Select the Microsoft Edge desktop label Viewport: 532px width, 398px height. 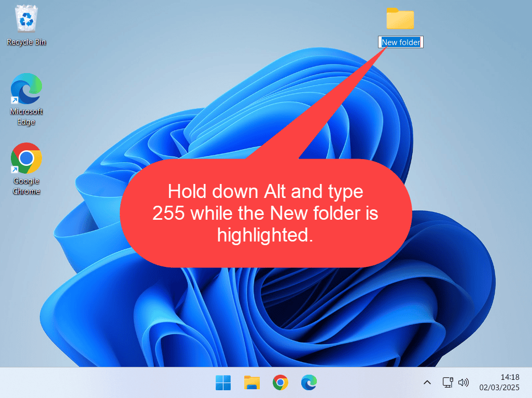click(x=26, y=117)
